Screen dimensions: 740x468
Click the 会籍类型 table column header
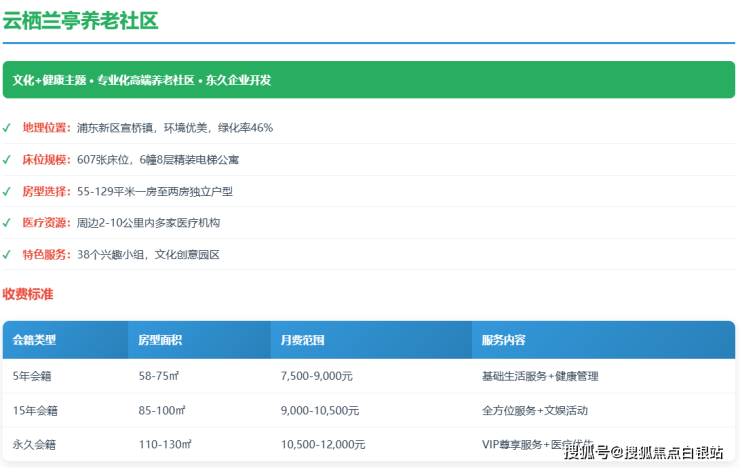pos(35,340)
